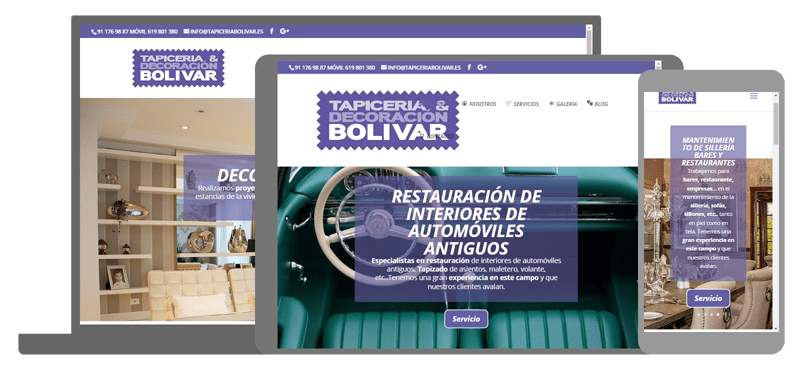Open Google+ icon in laptop top bar
The height and width of the screenshot is (369, 800).
click(285, 31)
